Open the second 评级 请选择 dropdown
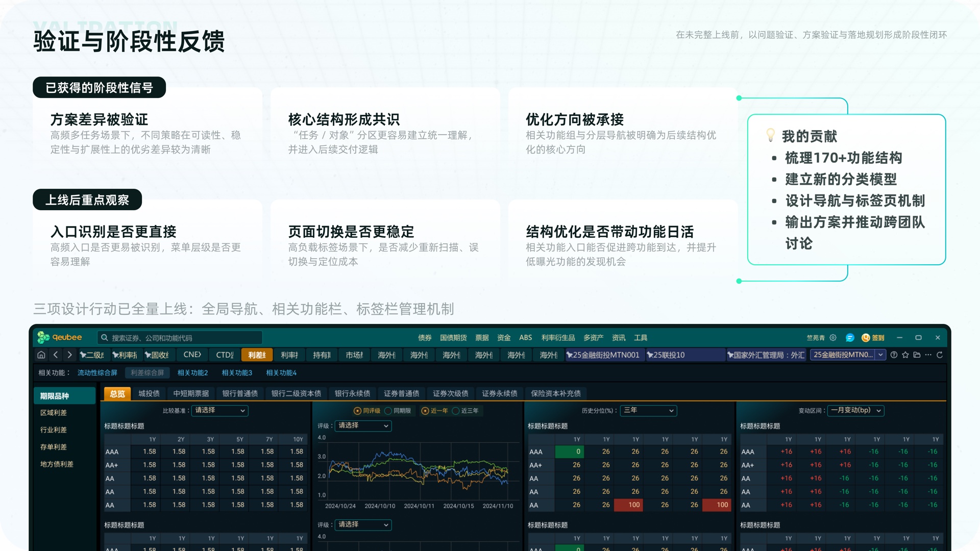 pyautogui.click(x=363, y=524)
